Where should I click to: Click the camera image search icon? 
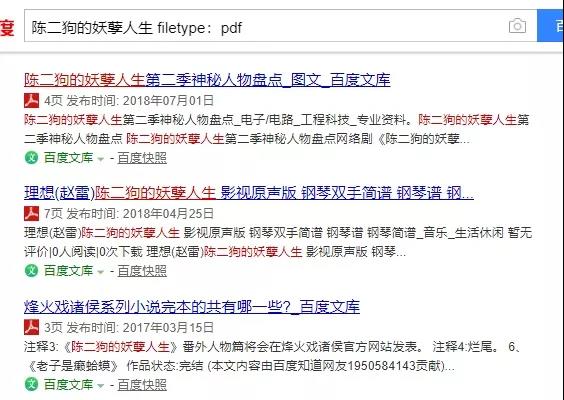(x=517, y=26)
